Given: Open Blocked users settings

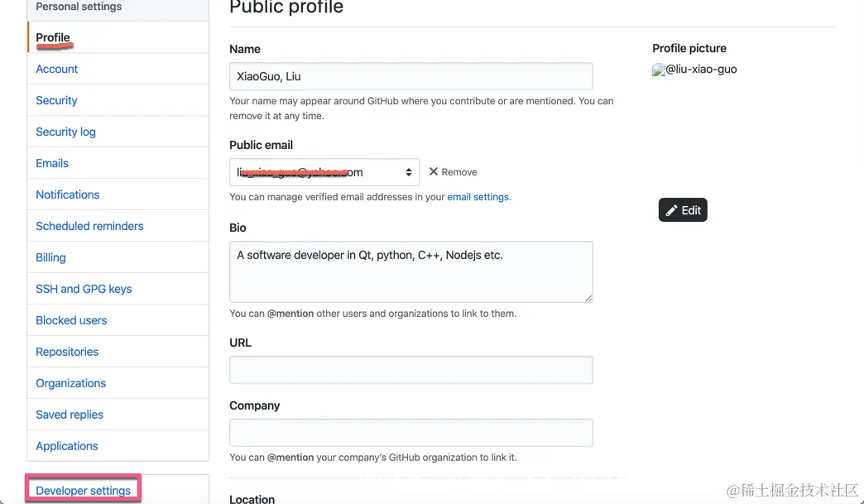Looking at the screenshot, I should 71,320.
